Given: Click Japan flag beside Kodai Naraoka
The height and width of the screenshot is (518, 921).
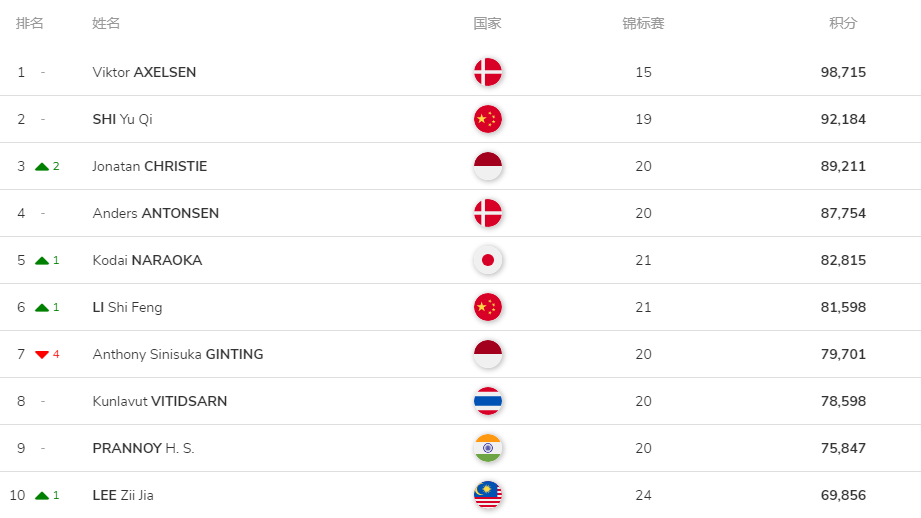Looking at the screenshot, I should pos(488,260).
